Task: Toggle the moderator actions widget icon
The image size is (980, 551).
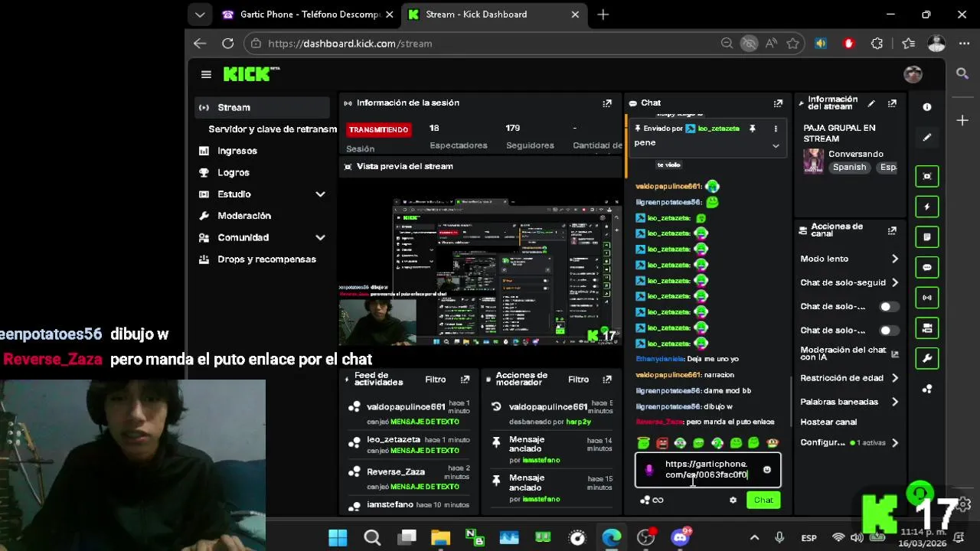Action: pyautogui.click(x=927, y=328)
